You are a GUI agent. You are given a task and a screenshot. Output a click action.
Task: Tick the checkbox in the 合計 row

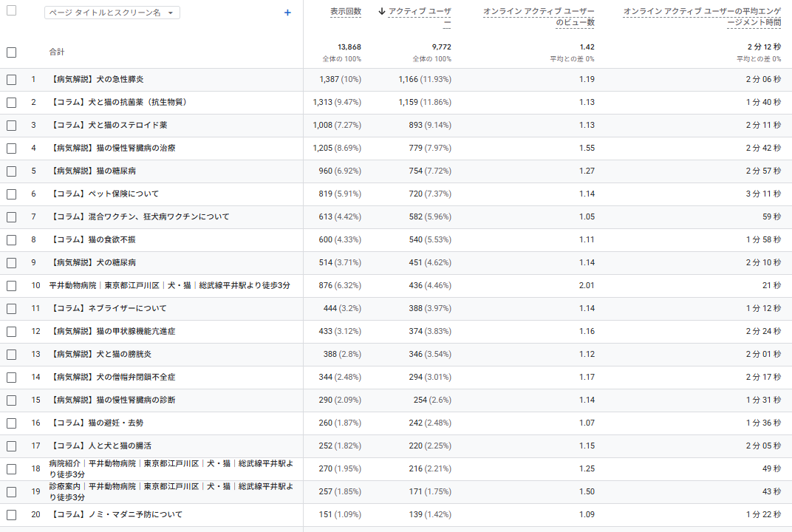click(12, 52)
